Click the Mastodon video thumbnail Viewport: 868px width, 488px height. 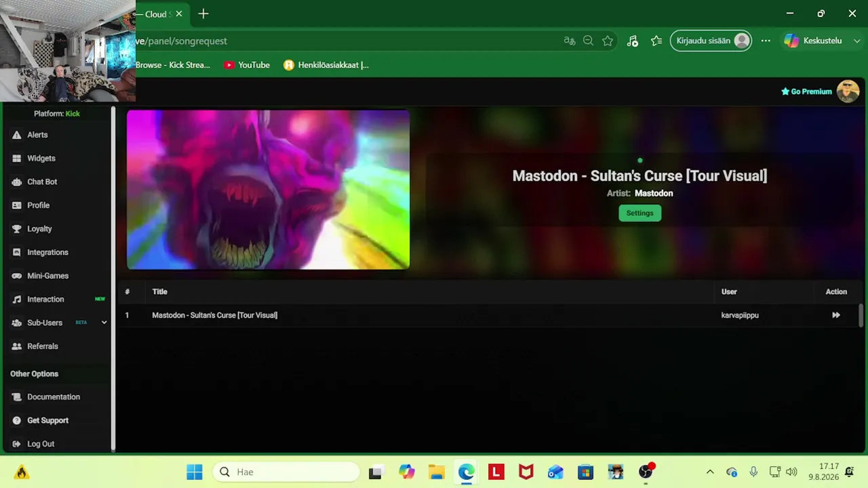[x=268, y=190]
